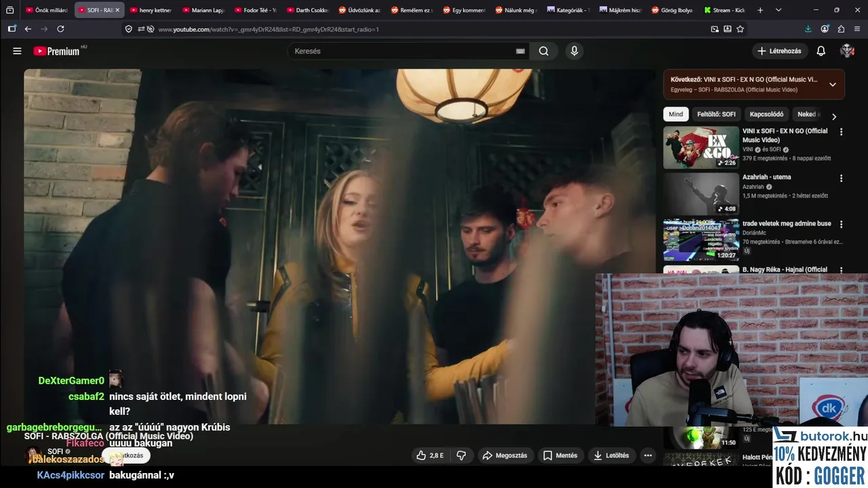Open options for trade veletek meg admine buse
868x488 pixels.
point(842,224)
